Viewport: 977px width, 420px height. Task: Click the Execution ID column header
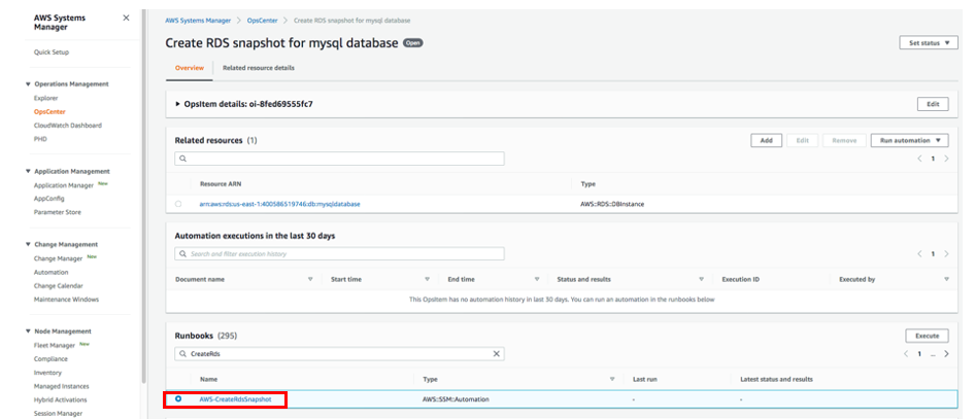740,279
